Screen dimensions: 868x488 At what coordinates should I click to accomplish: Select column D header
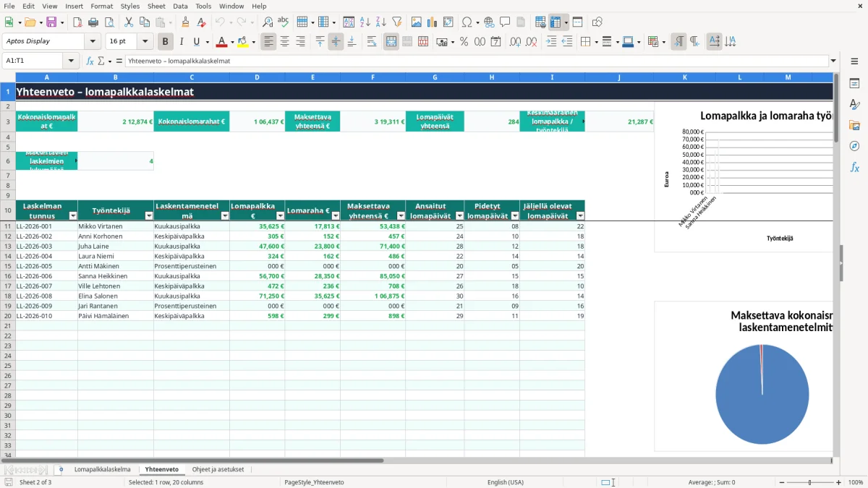(257, 77)
